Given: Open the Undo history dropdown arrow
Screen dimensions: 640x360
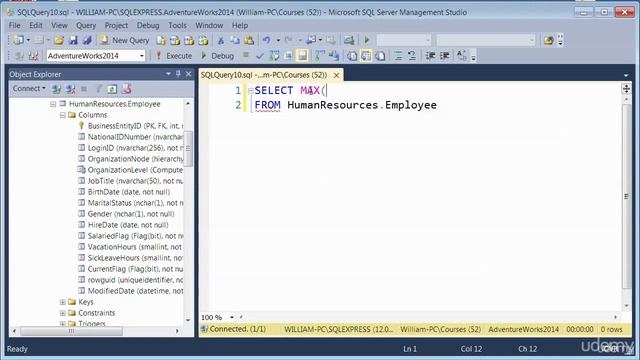Looking at the screenshot, I should (x=278, y=40).
